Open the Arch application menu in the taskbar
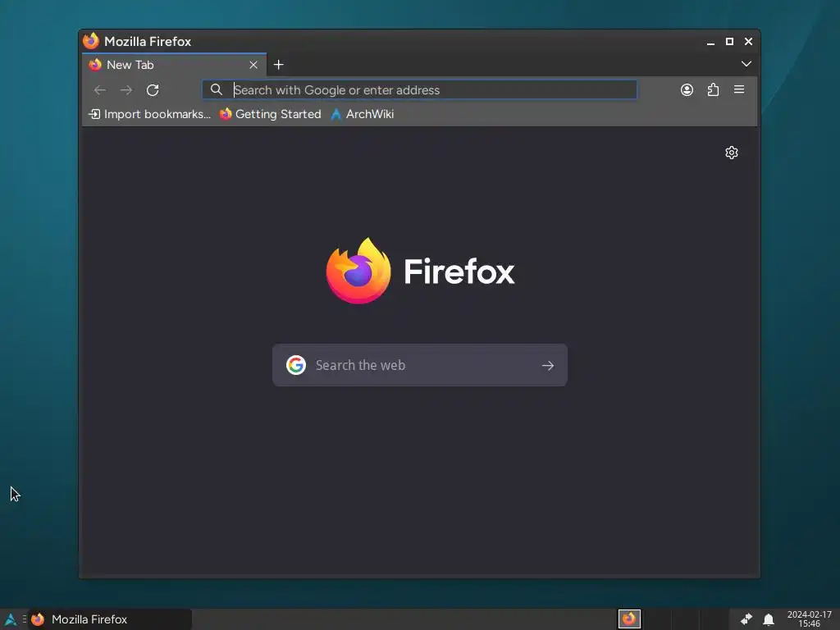840x630 pixels. click(10, 619)
